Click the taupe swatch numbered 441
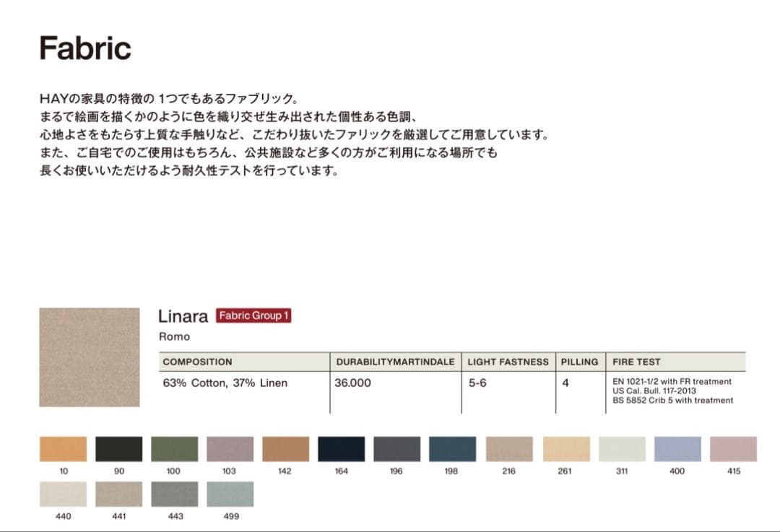Screen dimensions: 780x532 pos(118,494)
